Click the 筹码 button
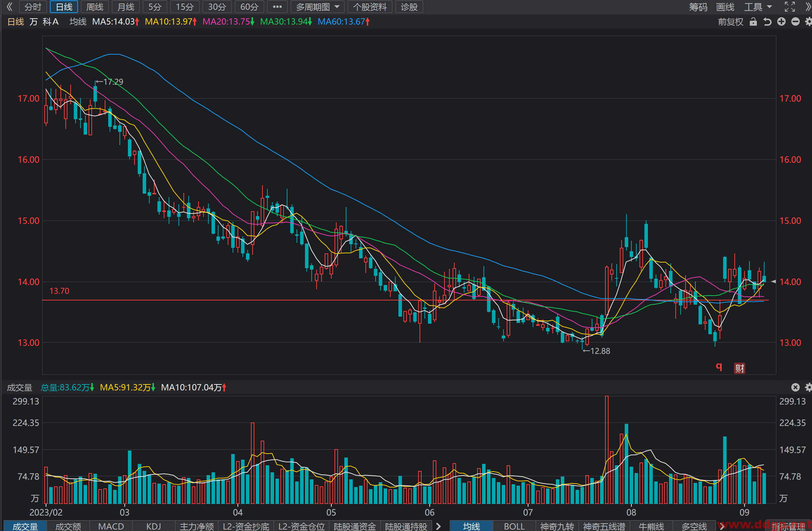Viewport: 812px width, 531px height. (x=698, y=7)
